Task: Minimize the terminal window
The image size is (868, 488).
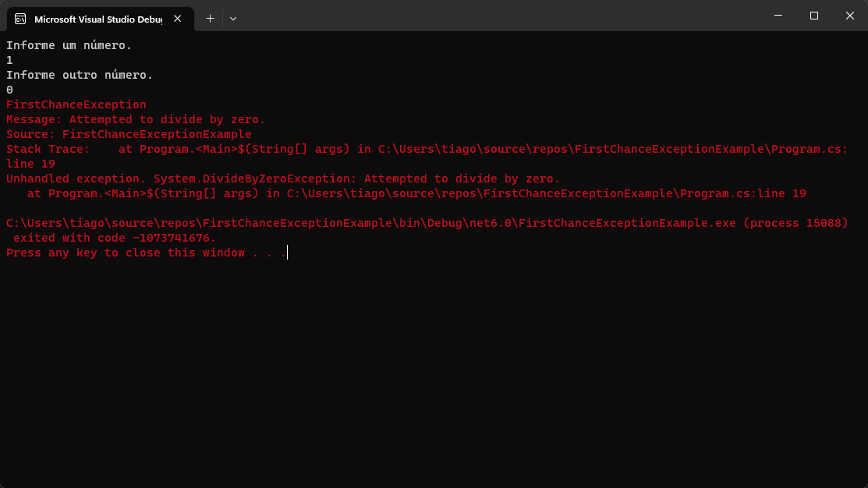Action: pos(778,16)
